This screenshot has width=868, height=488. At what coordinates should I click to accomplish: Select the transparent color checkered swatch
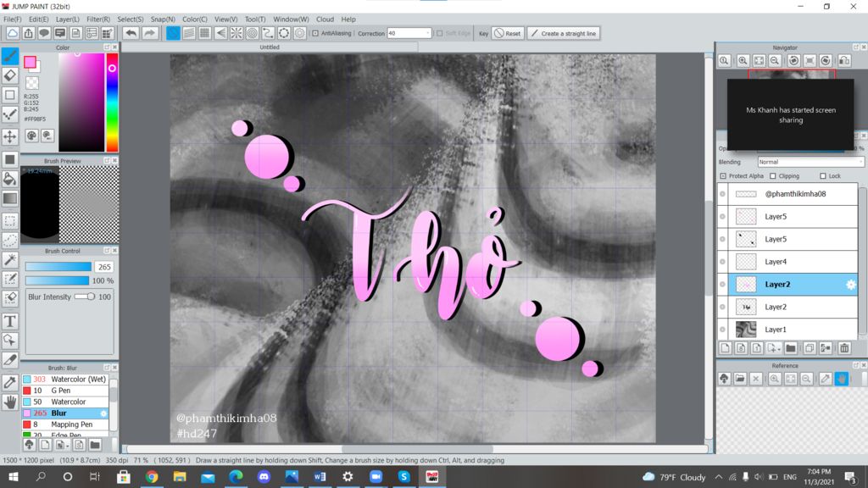(32, 83)
